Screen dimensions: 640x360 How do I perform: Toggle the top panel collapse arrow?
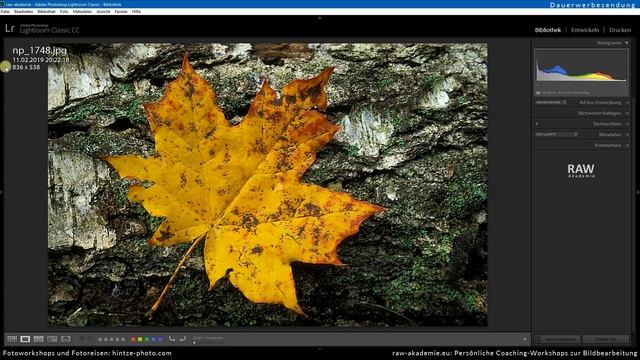(x=320, y=18)
